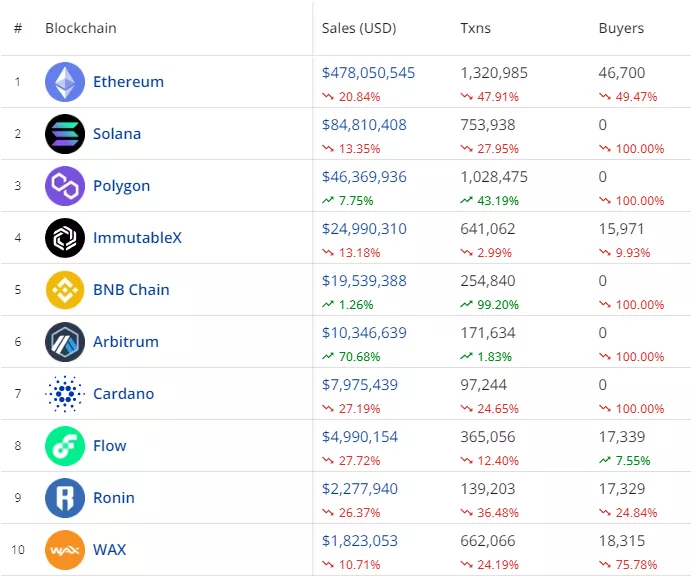This screenshot has height=576, width=691.
Task: Click the Ethereum diamond logo icon
Action: pos(65,82)
